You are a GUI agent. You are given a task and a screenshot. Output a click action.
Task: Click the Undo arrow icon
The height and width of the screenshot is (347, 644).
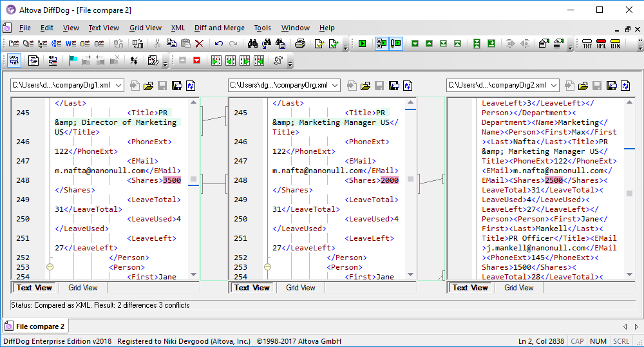coord(219,44)
